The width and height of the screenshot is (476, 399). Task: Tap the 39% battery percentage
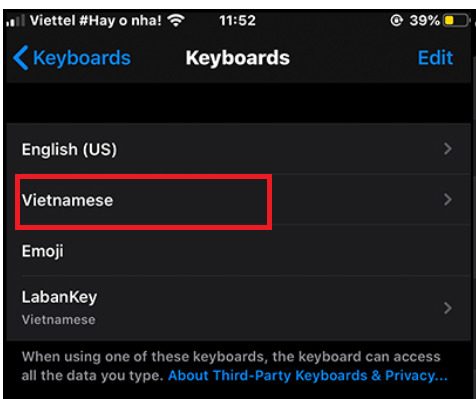(425, 21)
